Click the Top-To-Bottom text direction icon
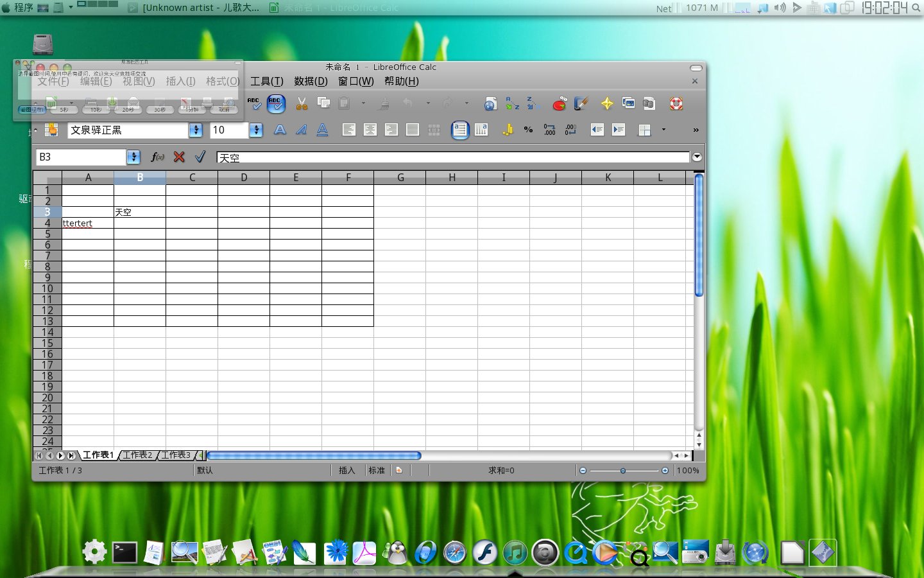This screenshot has width=924, height=578. [481, 130]
